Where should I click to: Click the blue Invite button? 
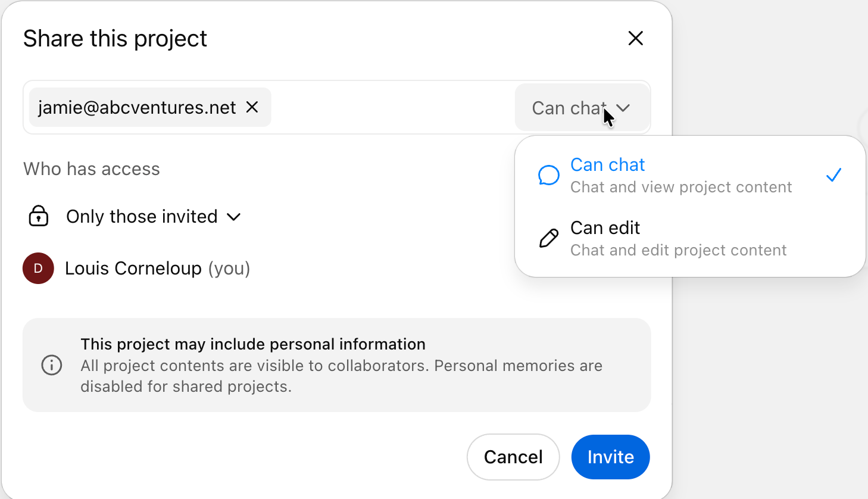610,457
